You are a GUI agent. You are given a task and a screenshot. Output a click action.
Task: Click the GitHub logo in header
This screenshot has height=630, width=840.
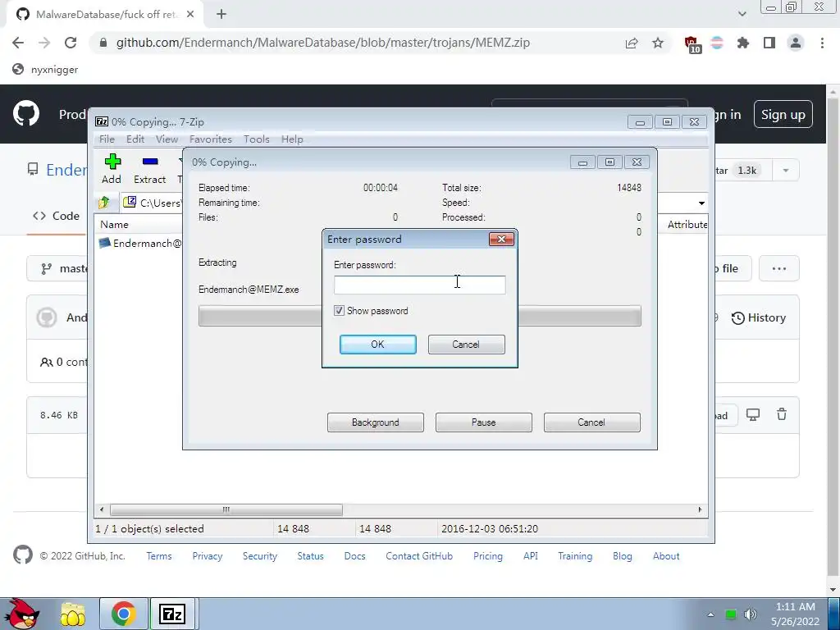tap(25, 113)
